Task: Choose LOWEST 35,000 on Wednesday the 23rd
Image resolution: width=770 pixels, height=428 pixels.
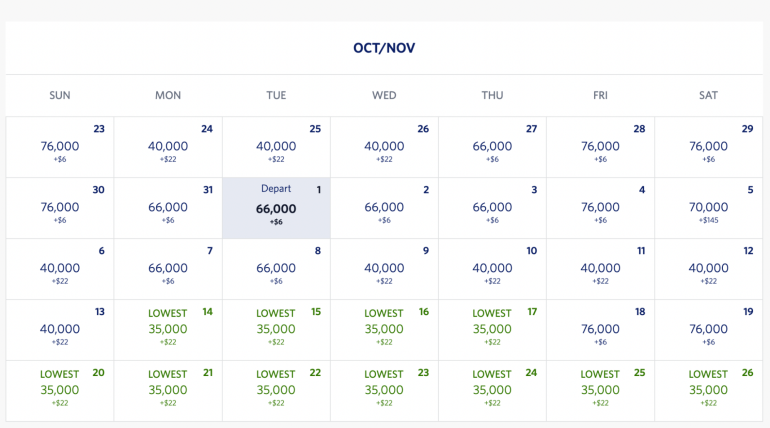Action: [x=384, y=391]
